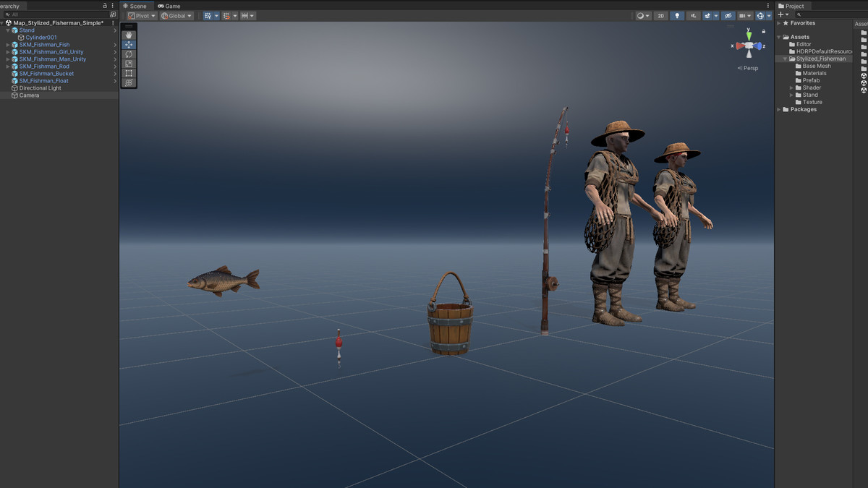The width and height of the screenshot is (868, 488).
Task: Expand SKM_Fishrman_Fish in Hierarchy
Action: 8,45
